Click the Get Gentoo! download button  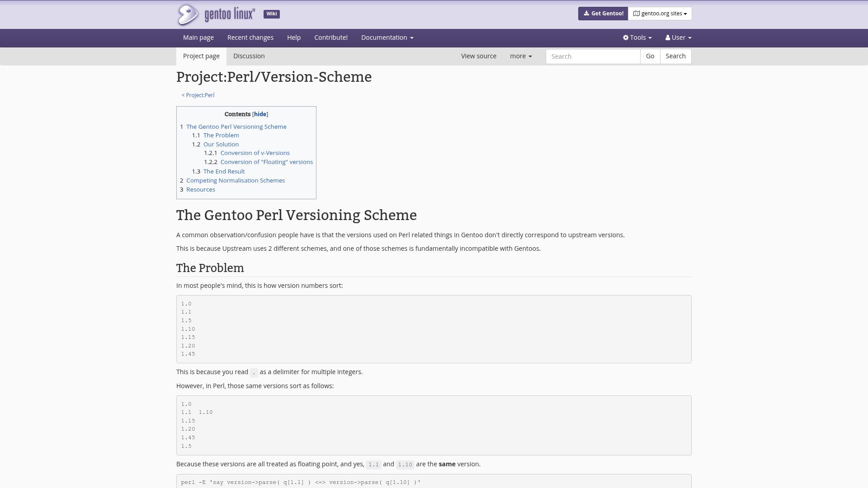click(603, 14)
